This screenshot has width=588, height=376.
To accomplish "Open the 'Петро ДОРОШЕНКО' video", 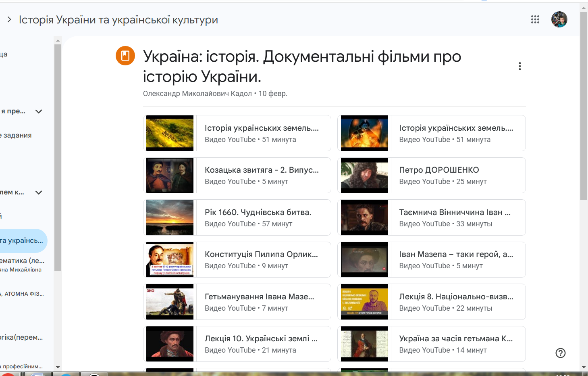I will (432, 175).
